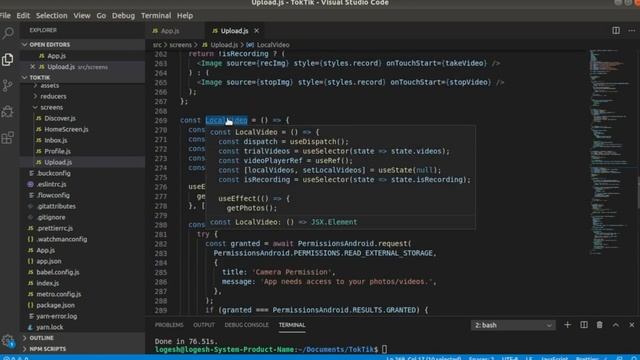Select the Terminal panel tab

click(x=292, y=325)
